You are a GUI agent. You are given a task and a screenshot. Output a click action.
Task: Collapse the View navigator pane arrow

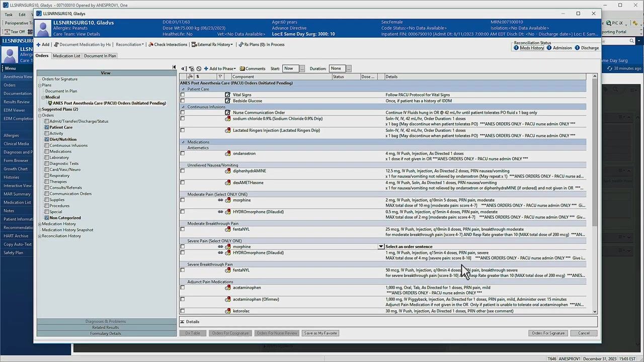click(x=174, y=67)
